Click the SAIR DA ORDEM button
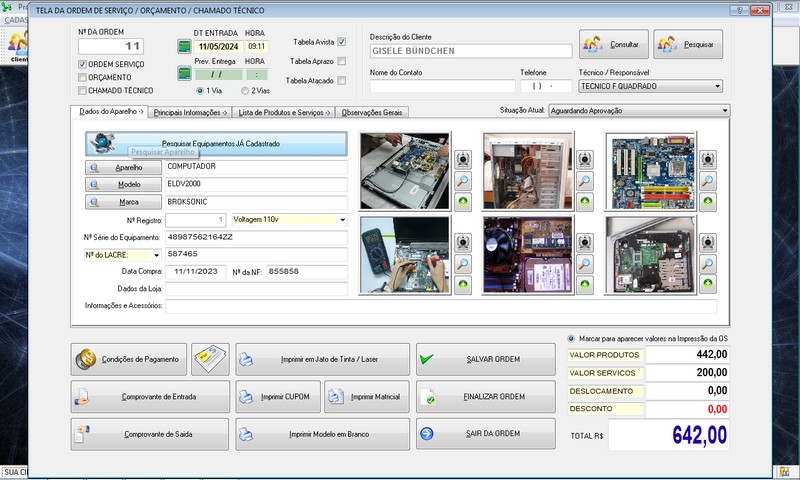Screen dimensions: 800x480 486,434
